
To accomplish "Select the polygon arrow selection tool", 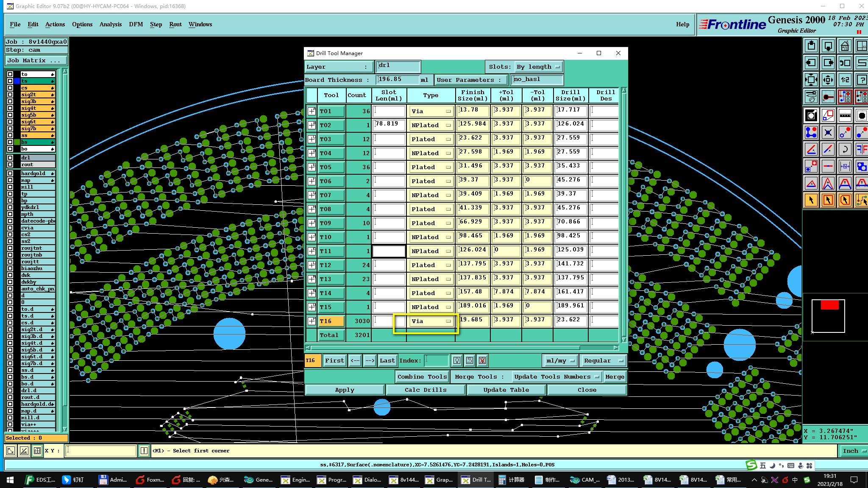I will tap(845, 200).
